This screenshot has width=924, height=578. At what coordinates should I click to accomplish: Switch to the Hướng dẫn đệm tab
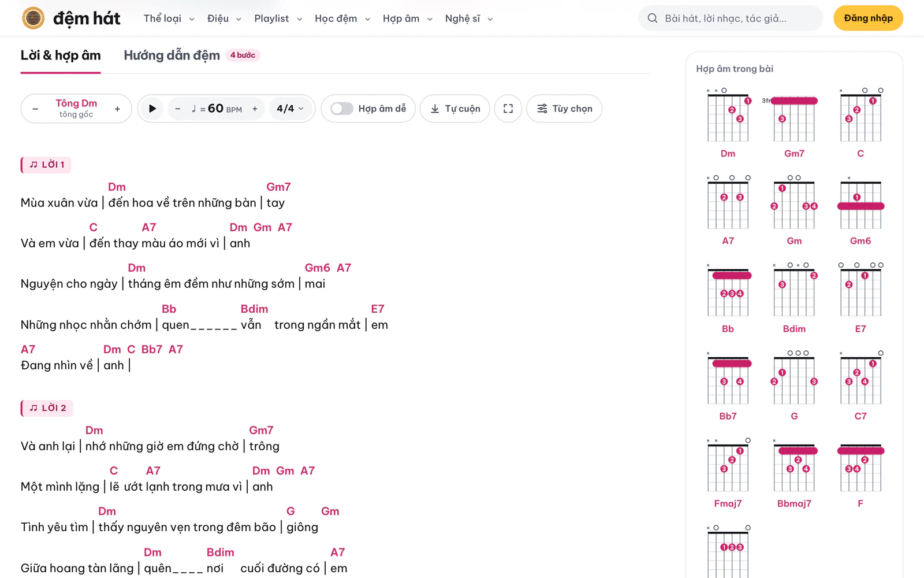[192, 55]
